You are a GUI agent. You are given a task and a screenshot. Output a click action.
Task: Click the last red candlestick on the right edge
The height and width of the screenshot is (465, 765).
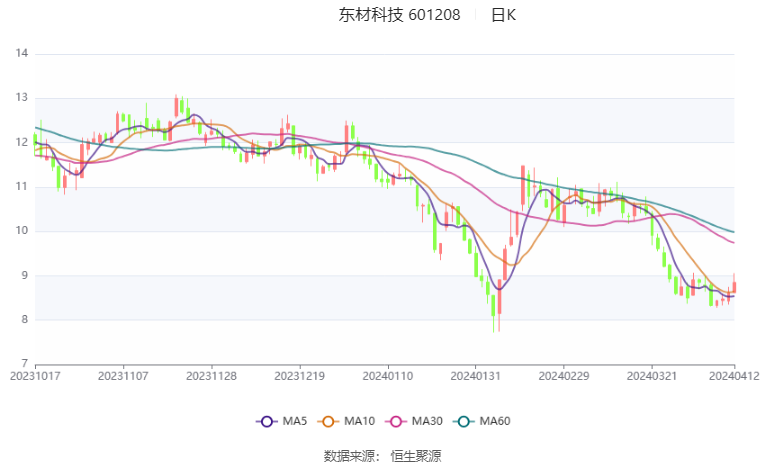pos(734,287)
